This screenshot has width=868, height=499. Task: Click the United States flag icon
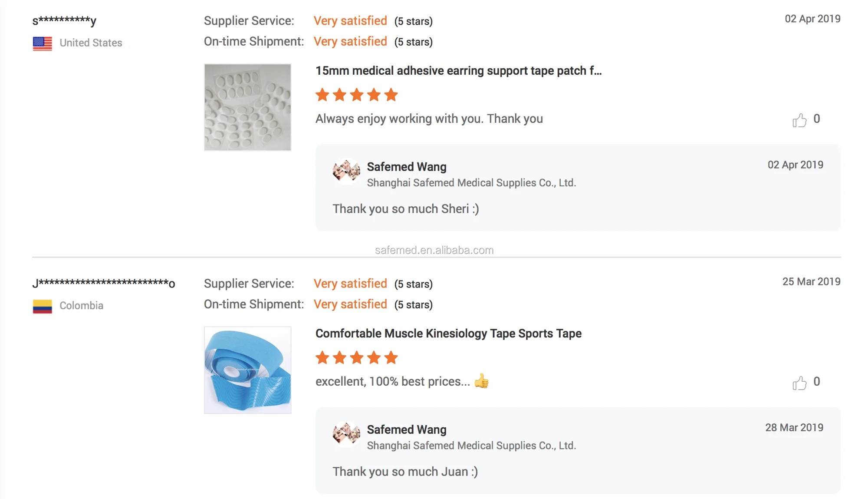coord(43,43)
